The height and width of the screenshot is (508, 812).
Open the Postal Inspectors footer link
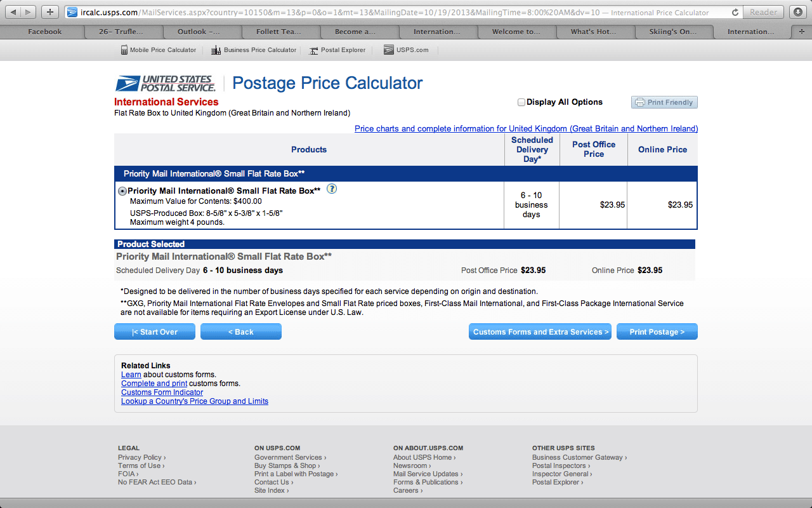click(561, 465)
